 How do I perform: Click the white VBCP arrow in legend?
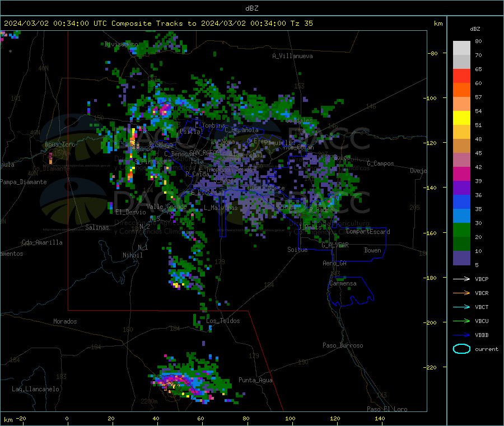pyautogui.click(x=461, y=279)
